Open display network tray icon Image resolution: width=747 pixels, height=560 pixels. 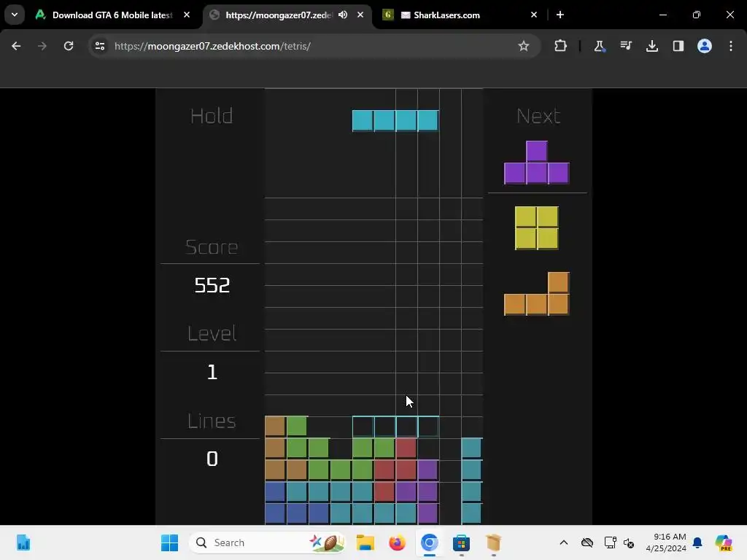point(611,542)
